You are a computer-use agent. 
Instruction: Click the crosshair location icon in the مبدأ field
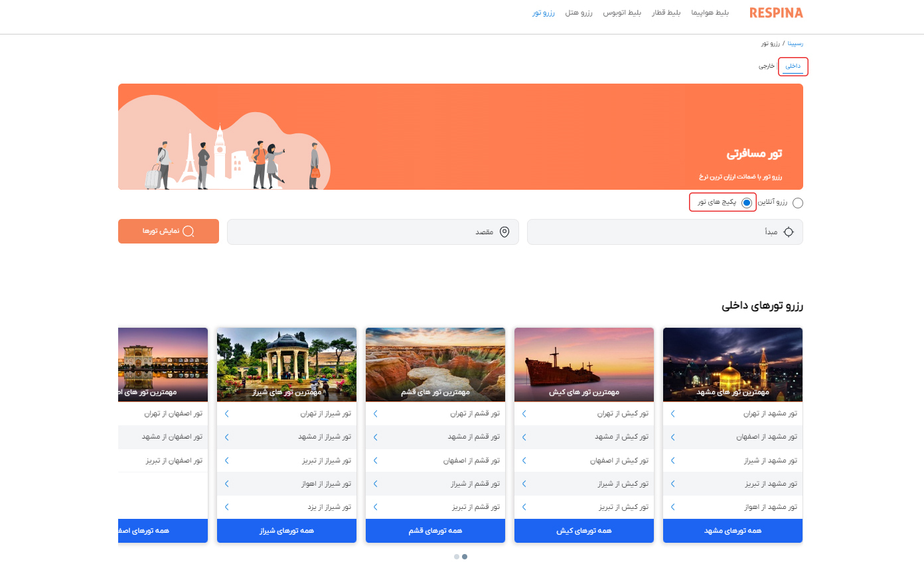(x=789, y=232)
